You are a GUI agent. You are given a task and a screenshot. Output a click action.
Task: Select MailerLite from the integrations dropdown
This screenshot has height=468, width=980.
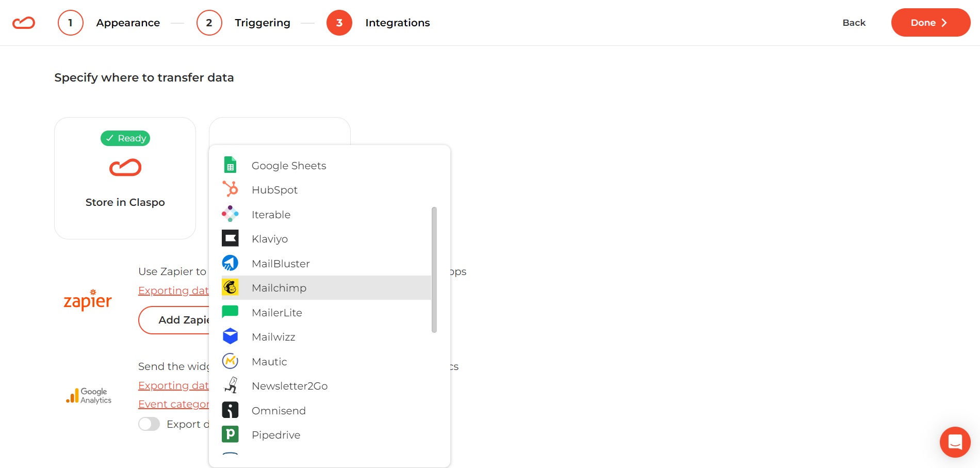click(x=277, y=312)
